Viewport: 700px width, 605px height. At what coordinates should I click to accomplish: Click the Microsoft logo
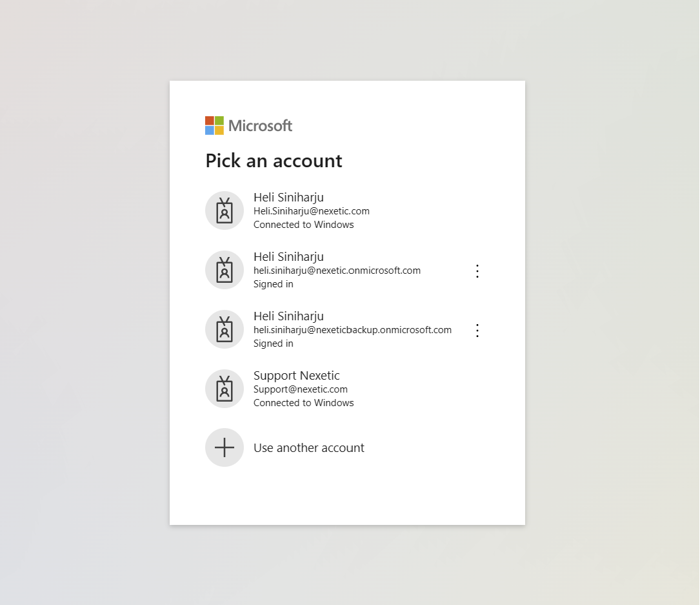click(248, 125)
